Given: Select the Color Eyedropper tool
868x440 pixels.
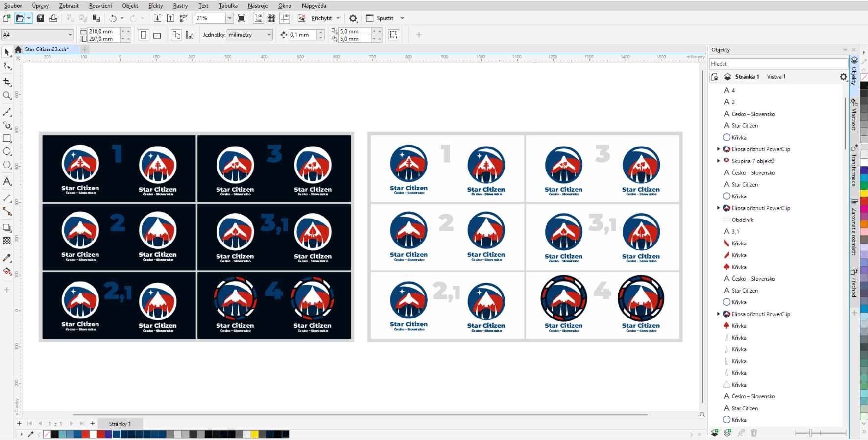Looking at the screenshot, I should click(x=7, y=258).
